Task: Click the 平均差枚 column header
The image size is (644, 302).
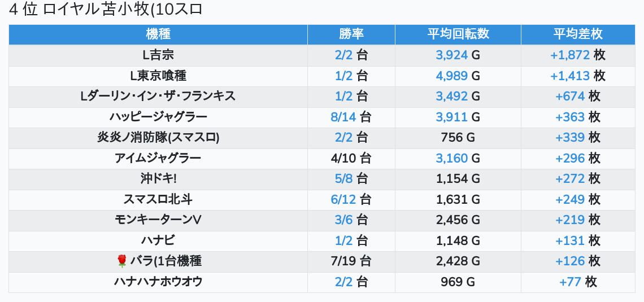Action: click(578, 34)
